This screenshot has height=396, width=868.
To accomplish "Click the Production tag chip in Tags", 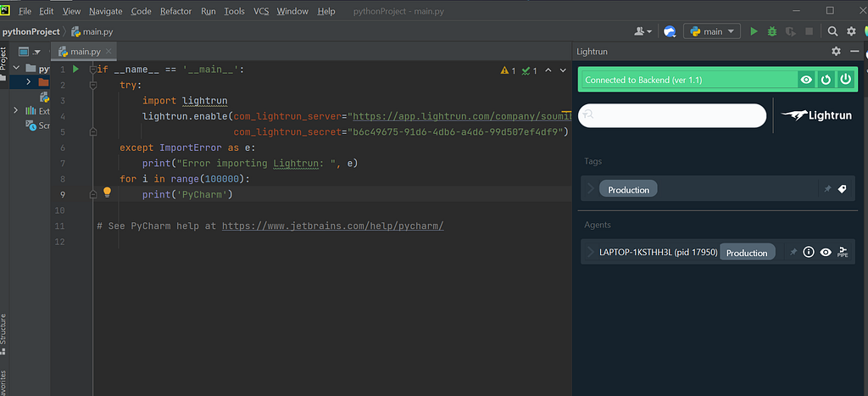I will pos(628,189).
